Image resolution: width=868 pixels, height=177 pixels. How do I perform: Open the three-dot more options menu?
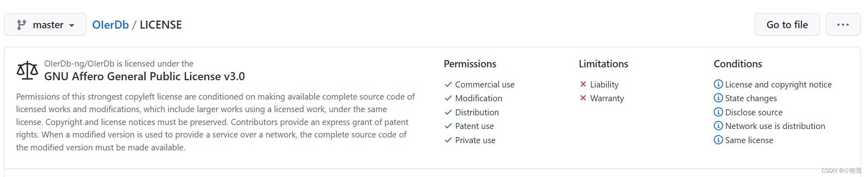click(x=843, y=25)
